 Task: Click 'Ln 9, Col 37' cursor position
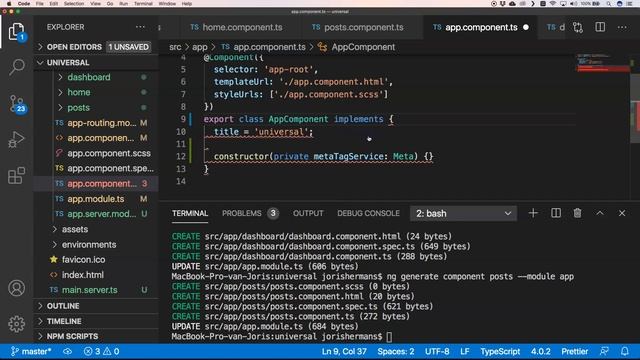point(344,351)
